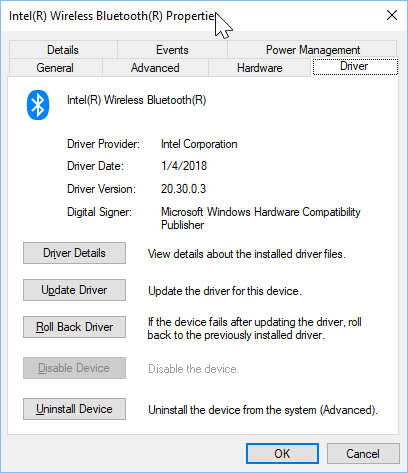Select the General tab
The height and width of the screenshot is (473, 408).
[x=55, y=68]
